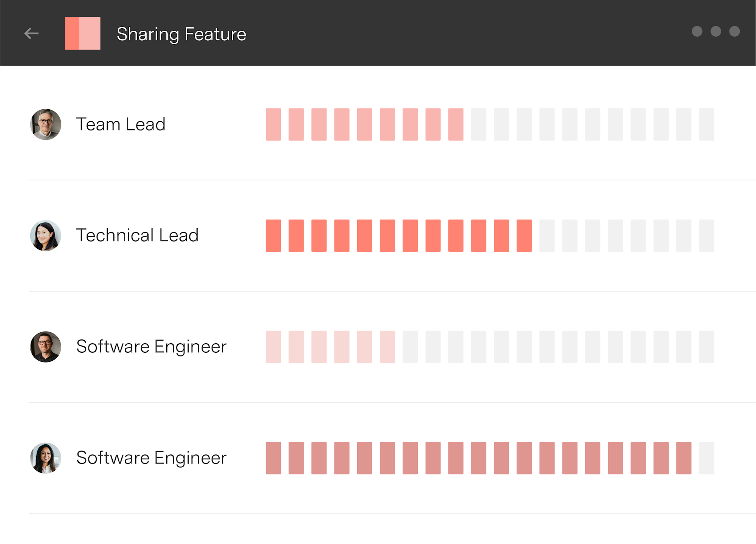This screenshot has height=544, width=756.
Task: Click Team Lead's last filled allocation block
Action: tap(456, 124)
